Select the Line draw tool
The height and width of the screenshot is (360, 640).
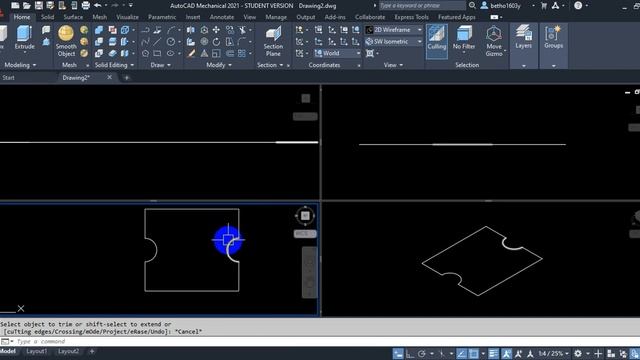click(x=157, y=42)
